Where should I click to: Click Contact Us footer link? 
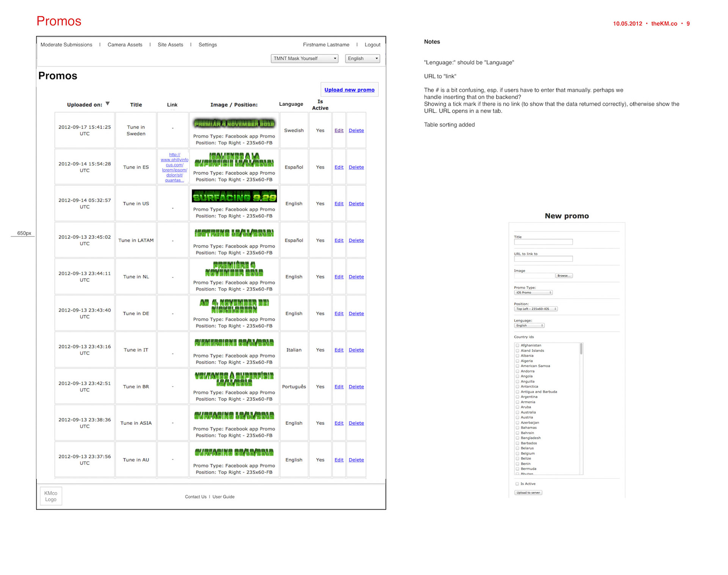(196, 497)
